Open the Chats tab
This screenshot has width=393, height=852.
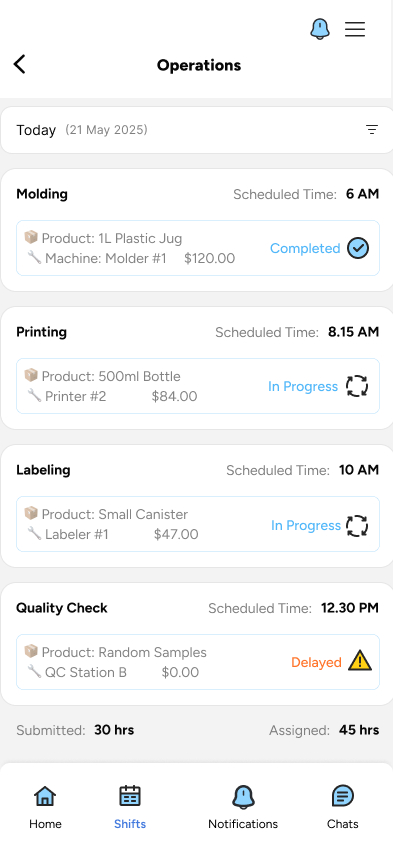tap(342, 807)
